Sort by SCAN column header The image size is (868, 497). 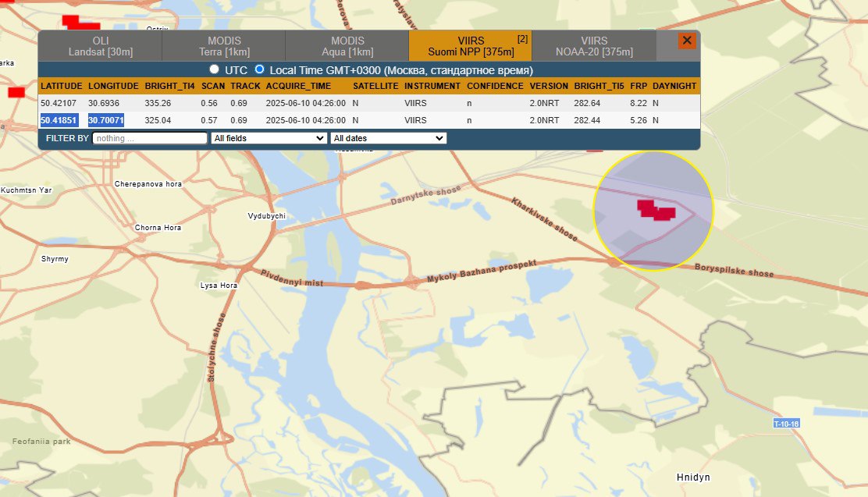pyautogui.click(x=213, y=86)
